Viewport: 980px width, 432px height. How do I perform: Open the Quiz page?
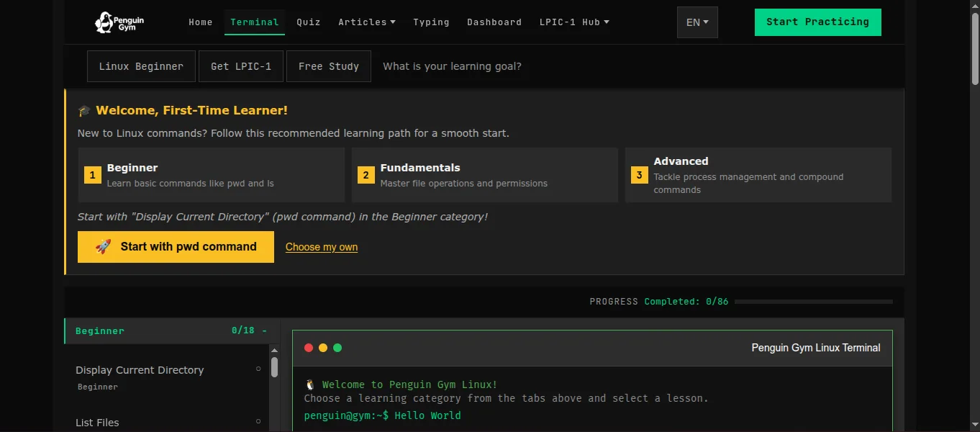(309, 22)
